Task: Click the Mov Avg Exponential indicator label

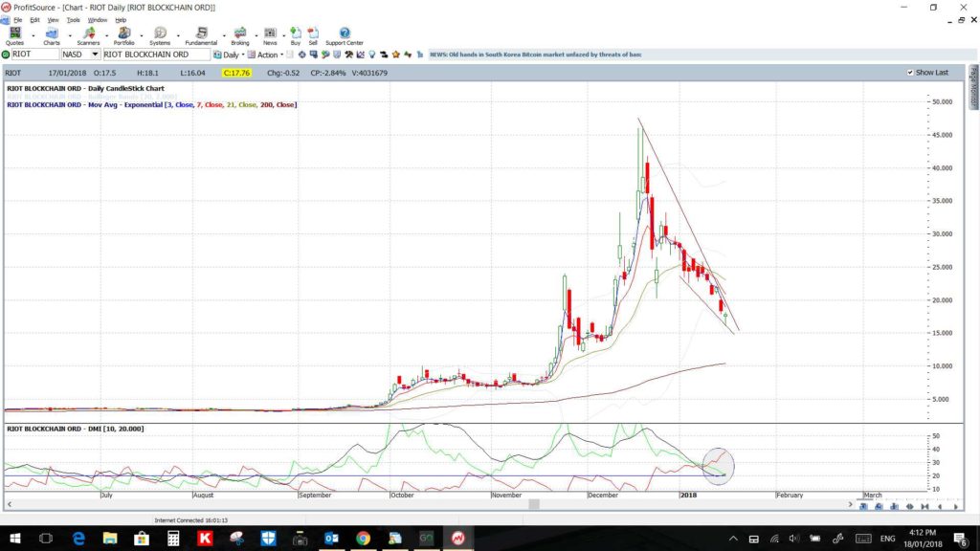Action: pyautogui.click(x=152, y=105)
